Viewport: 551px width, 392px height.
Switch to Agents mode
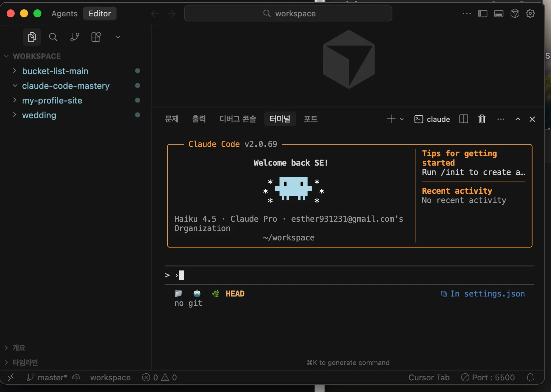point(64,13)
